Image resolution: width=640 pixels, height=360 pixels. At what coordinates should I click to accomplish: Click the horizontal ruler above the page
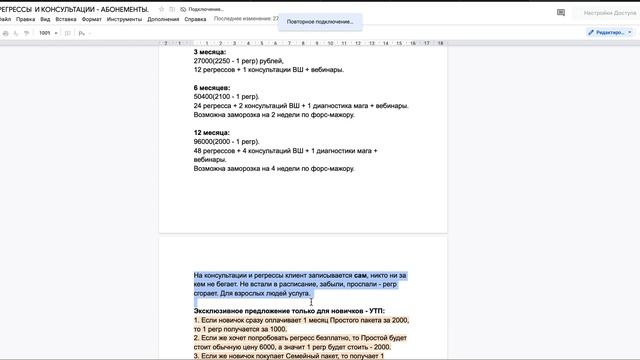303,43
